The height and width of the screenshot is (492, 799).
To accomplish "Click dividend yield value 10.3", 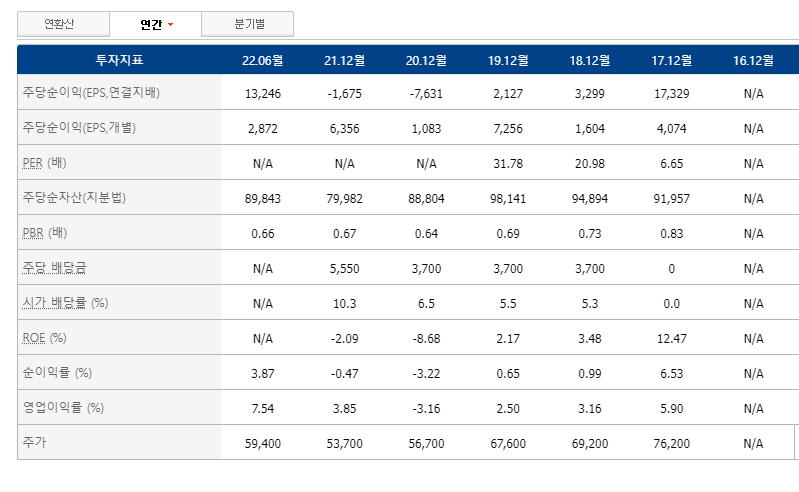I will click(344, 304).
